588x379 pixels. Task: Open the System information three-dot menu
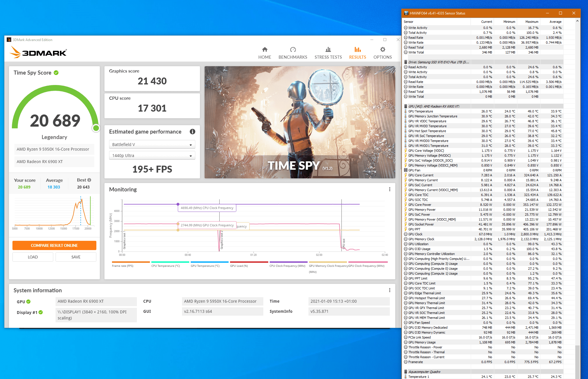tap(389, 290)
